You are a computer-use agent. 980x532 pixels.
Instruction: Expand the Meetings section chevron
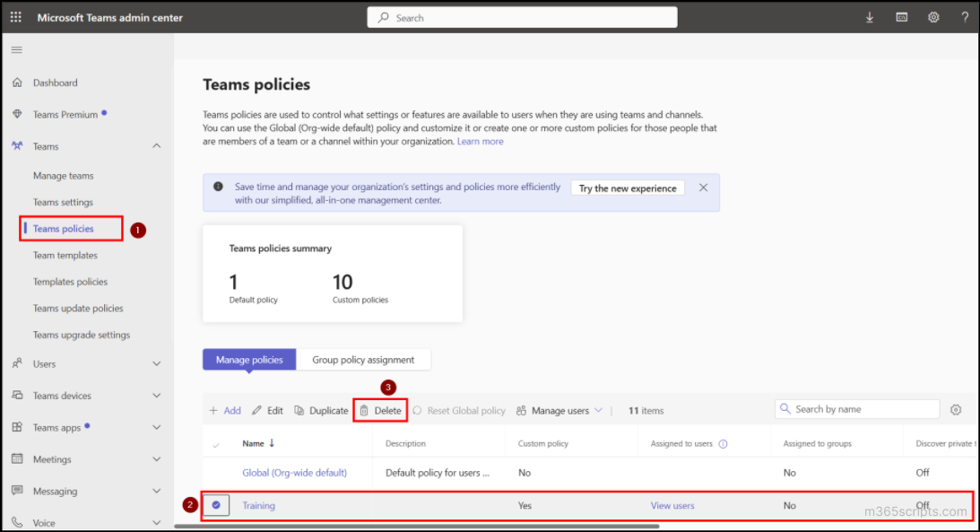pyautogui.click(x=156, y=458)
